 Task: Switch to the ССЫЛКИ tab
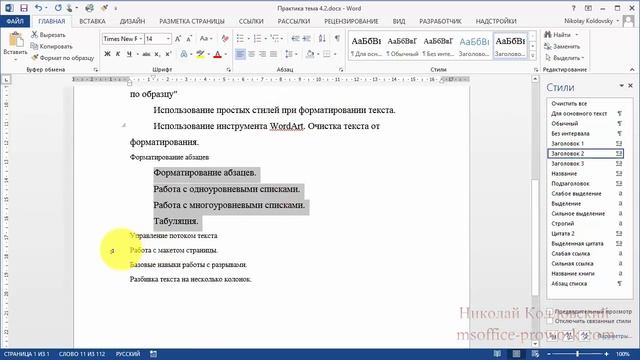point(251,21)
